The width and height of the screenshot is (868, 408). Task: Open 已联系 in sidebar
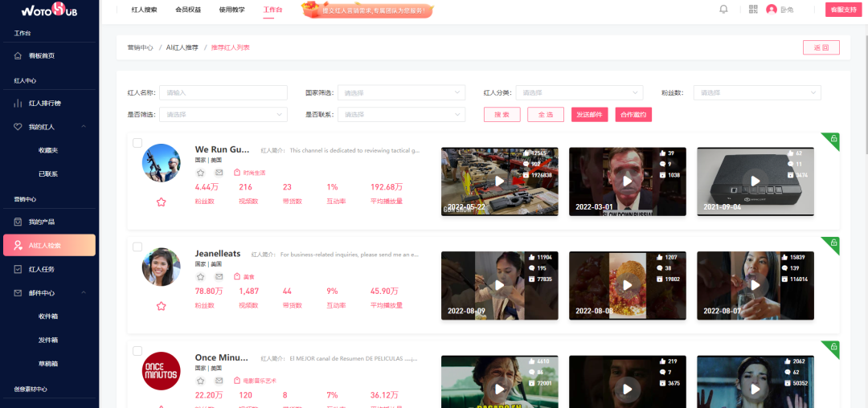tap(48, 173)
